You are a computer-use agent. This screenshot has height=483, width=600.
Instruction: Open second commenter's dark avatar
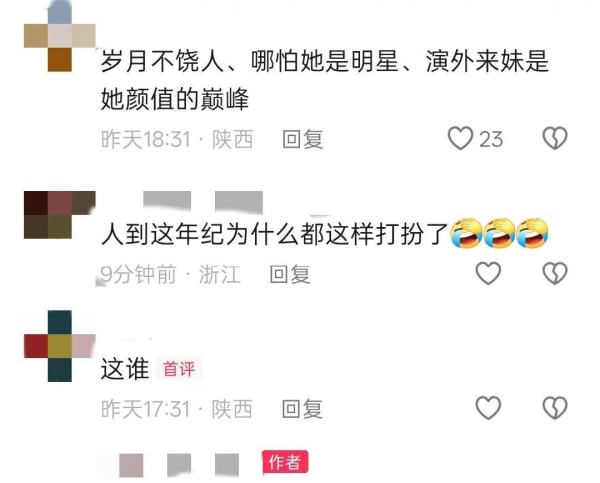click(60, 215)
